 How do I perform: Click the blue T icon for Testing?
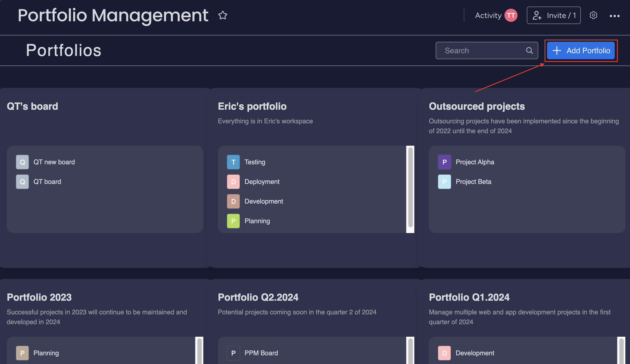[233, 162]
